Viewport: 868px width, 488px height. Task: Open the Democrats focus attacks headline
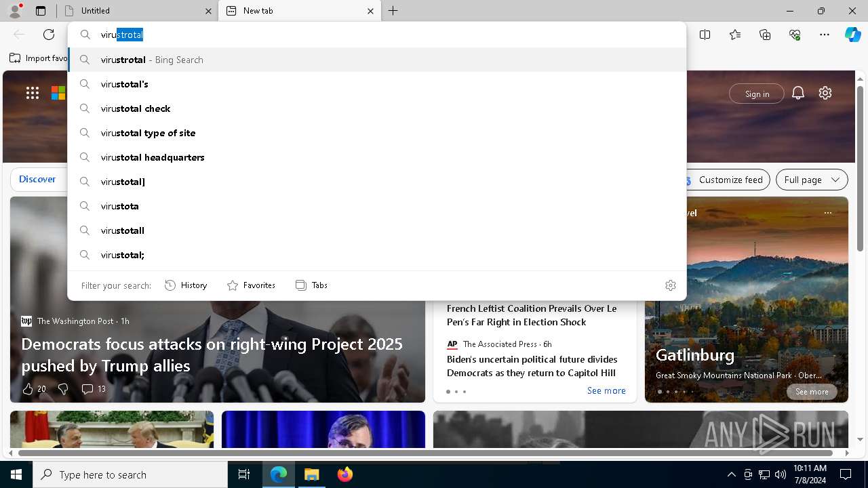point(212,354)
